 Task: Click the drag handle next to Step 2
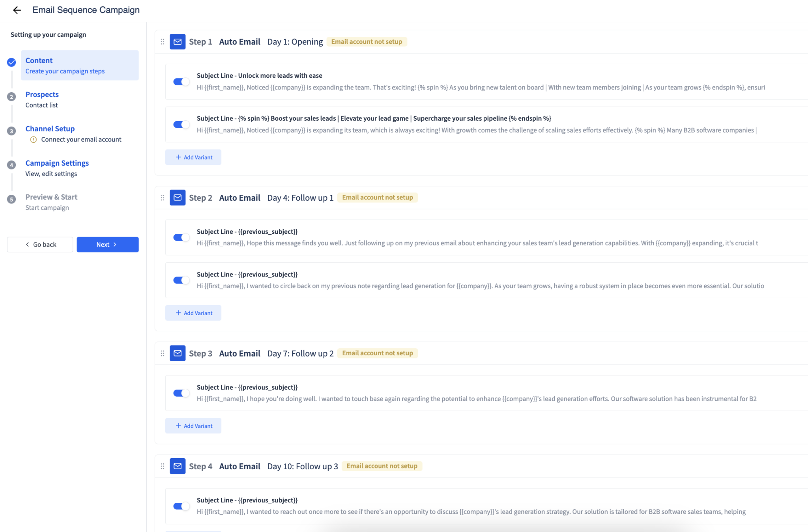coord(162,198)
